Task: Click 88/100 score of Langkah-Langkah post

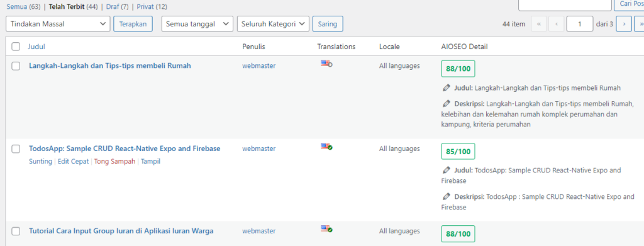Action: tap(458, 69)
